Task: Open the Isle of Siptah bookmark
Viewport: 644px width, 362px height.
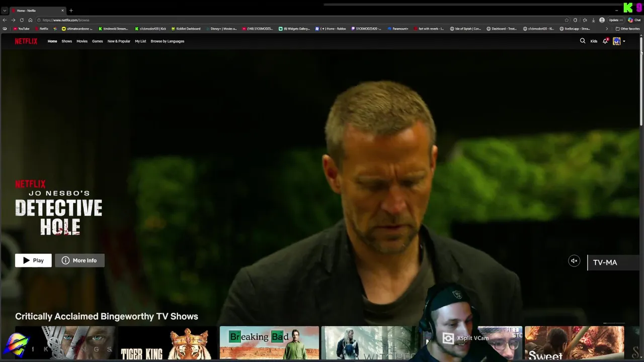Action: pos(466,29)
